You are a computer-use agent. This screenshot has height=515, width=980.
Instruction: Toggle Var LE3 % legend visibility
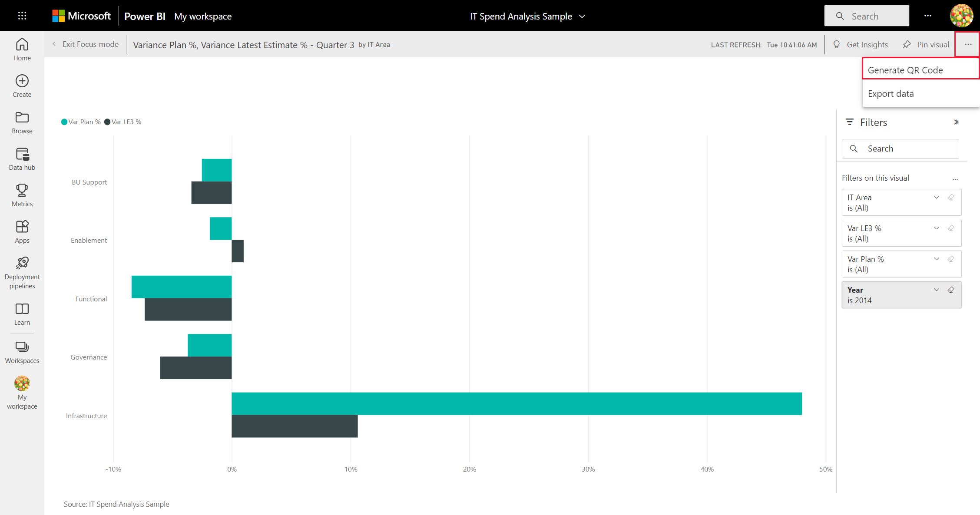(x=124, y=122)
